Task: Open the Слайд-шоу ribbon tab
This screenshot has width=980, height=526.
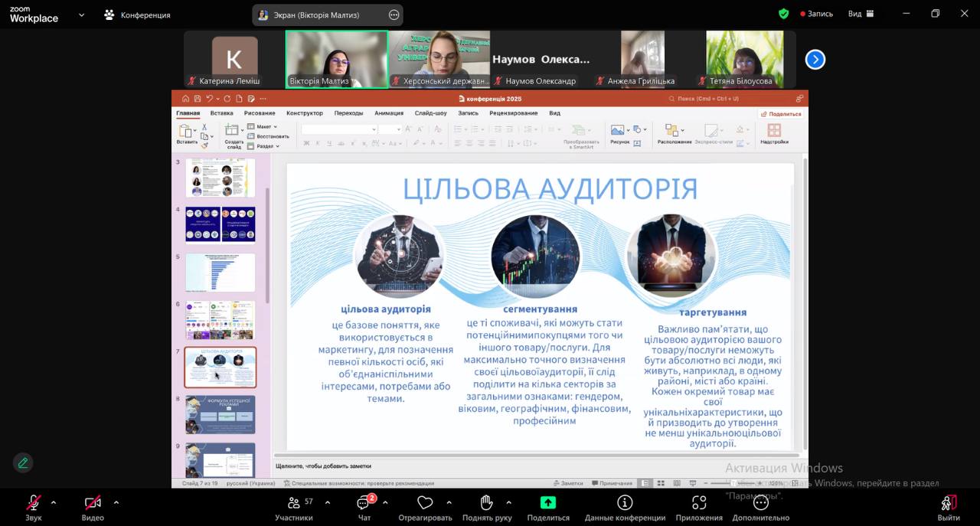Action: point(431,113)
